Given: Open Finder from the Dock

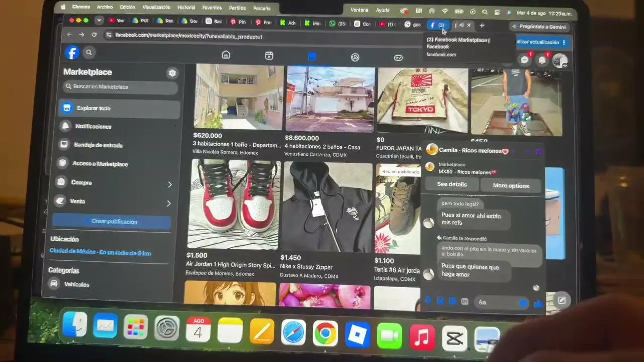Looking at the screenshot, I should (74, 325).
